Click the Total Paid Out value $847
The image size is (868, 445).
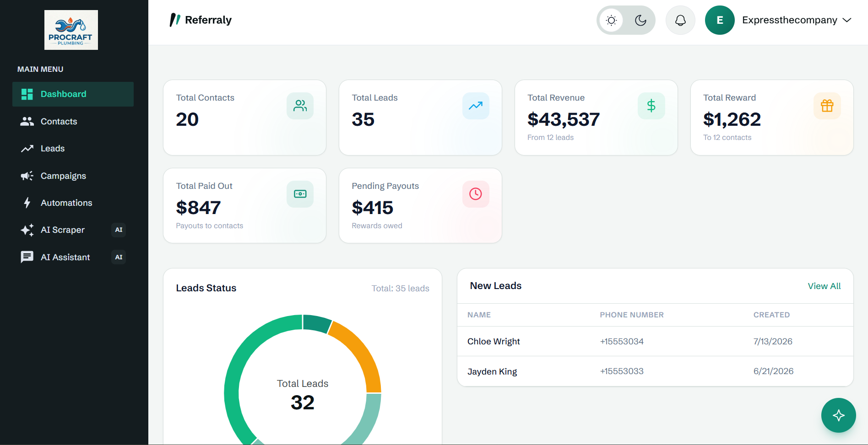pos(198,208)
